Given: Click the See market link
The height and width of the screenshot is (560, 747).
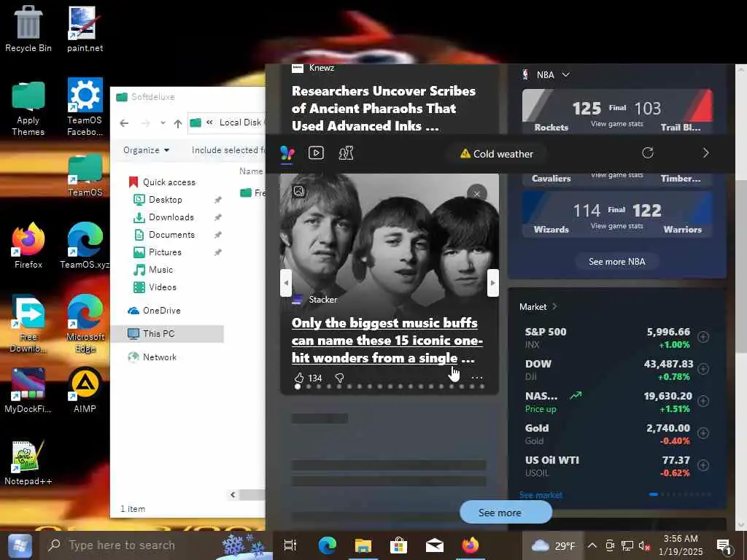Looking at the screenshot, I should click(541, 495).
